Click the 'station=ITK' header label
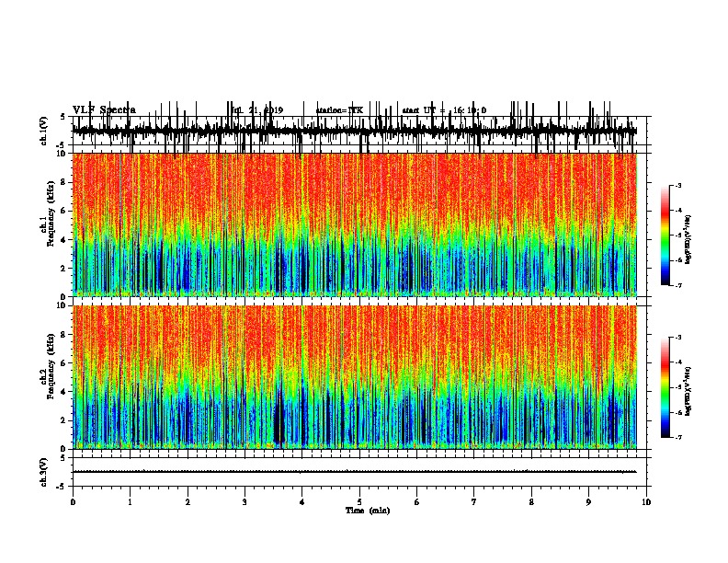728x563 pixels. (x=339, y=110)
